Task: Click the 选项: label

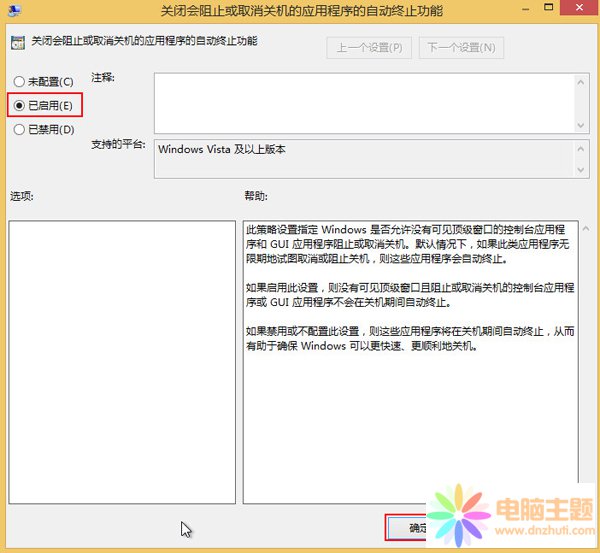Action: [21, 196]
